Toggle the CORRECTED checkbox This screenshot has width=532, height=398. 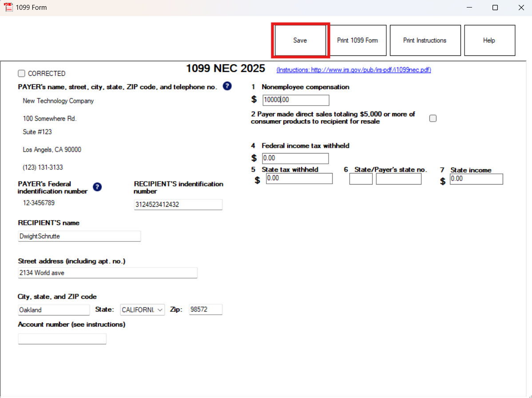pyautogui.click(x=21, y=73)
